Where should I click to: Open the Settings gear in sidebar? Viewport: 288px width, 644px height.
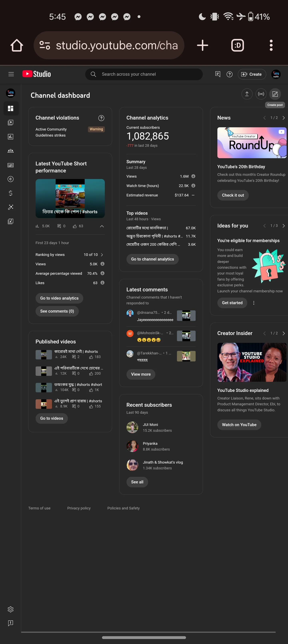pos(10,609)
